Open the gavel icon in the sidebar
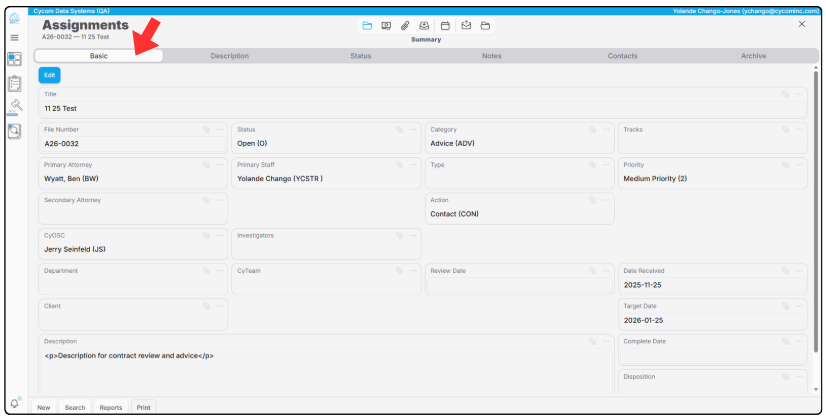This screenshot has width=826, height=418. 14,107
